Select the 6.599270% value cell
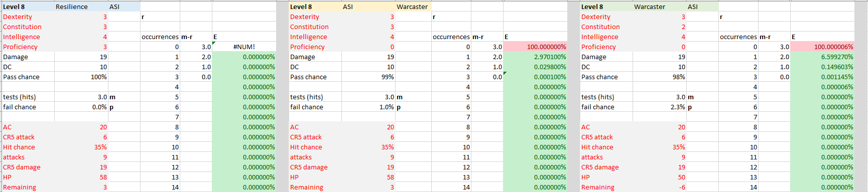 (x=822, y=57)
